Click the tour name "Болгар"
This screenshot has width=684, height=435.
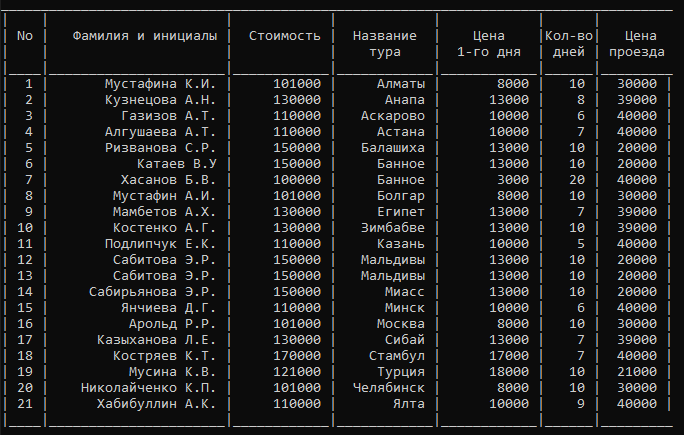tap(401, 196)
